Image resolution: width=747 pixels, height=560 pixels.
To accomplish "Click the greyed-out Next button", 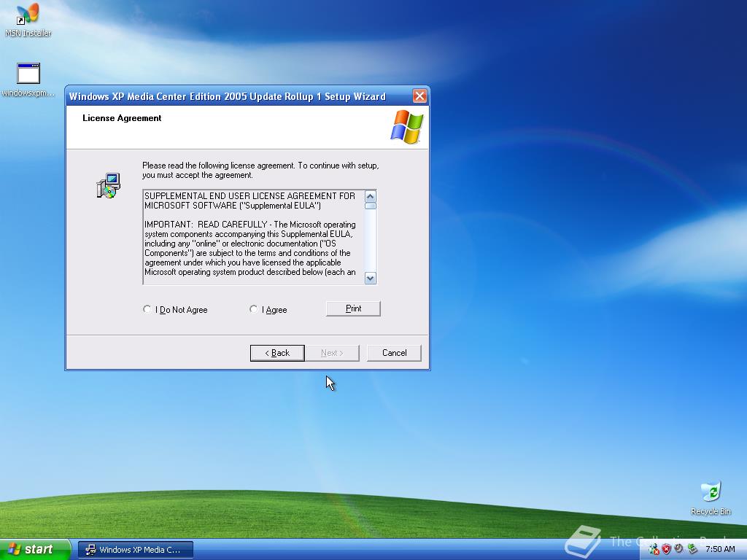I will (332, 353).
